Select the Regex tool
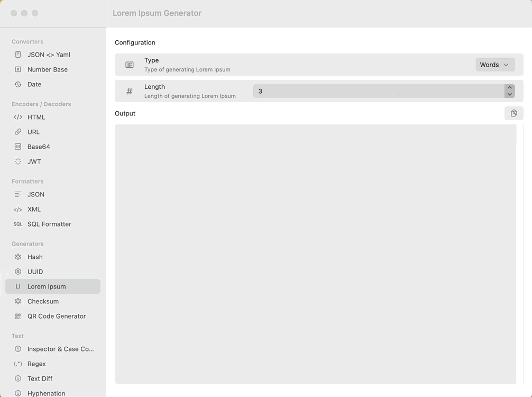Image resolution: width=532 pixels, height=397 pixels. click(x=53, y=364)
